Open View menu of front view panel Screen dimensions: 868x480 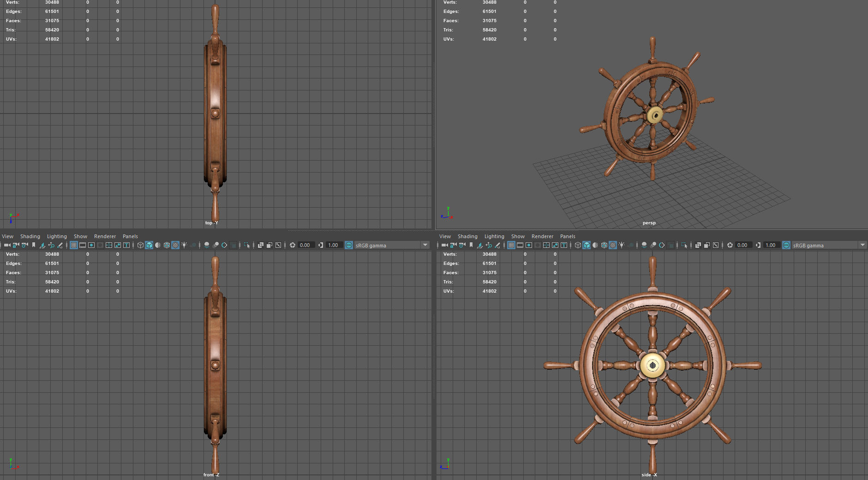[8, 236]
